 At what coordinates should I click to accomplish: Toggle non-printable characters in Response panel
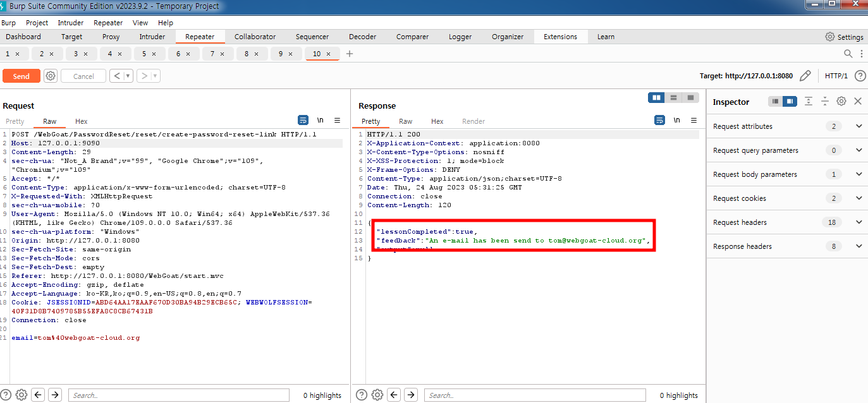(676, 120)
